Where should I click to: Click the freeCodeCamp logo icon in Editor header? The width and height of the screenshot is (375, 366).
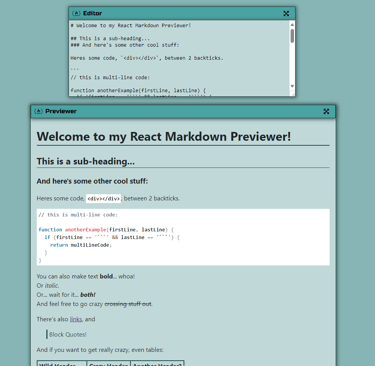tap(76, 13)
